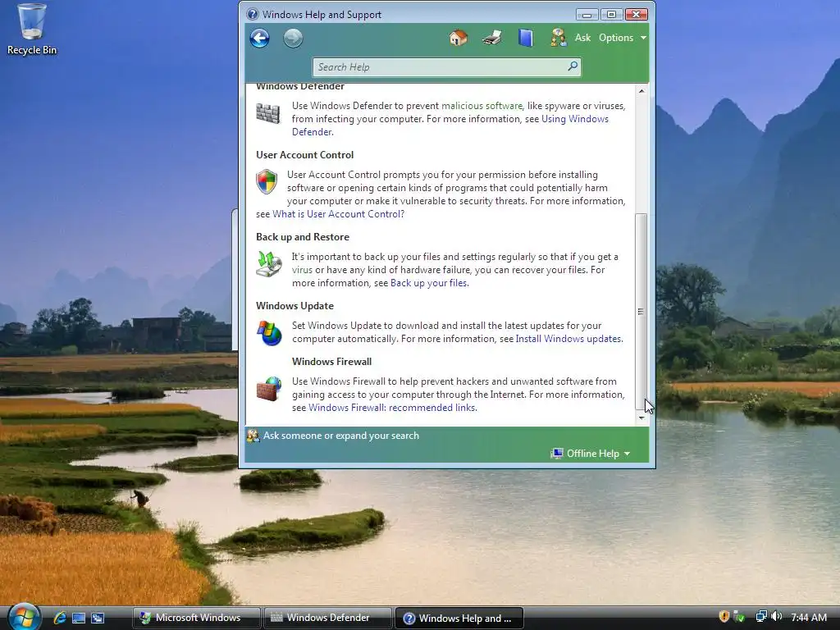The image size is (840, 630).
Task: Click Windows Help and Support taskbar button
Action: tap(459, 618)
